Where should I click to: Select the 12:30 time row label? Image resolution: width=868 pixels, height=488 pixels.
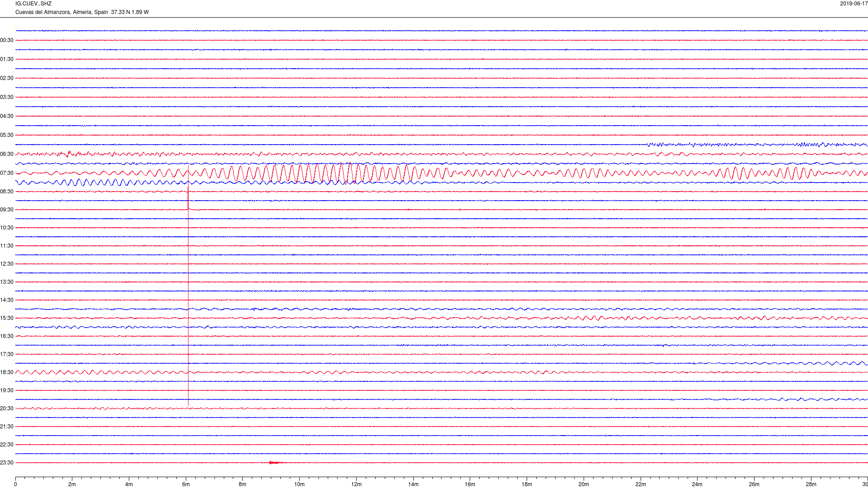[x=7, y=264]
